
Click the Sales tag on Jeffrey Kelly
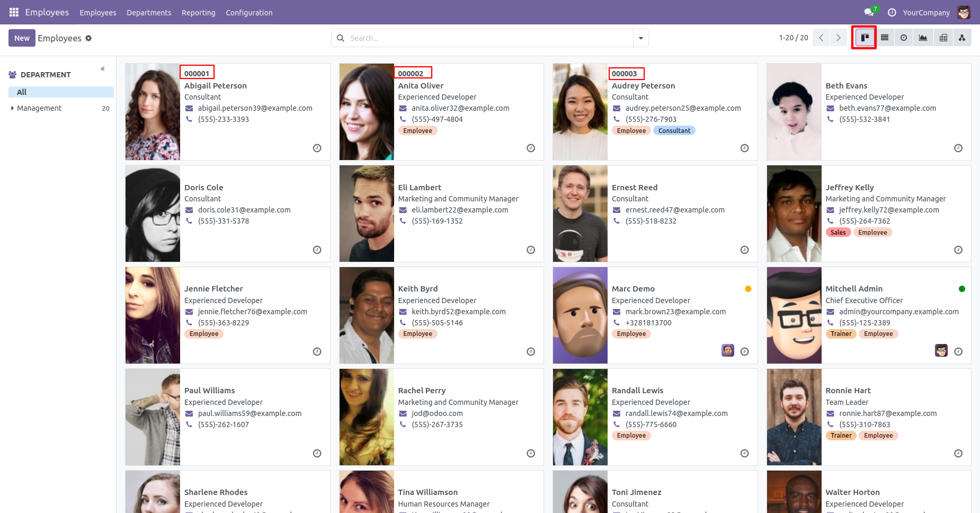tap(838, 233)
